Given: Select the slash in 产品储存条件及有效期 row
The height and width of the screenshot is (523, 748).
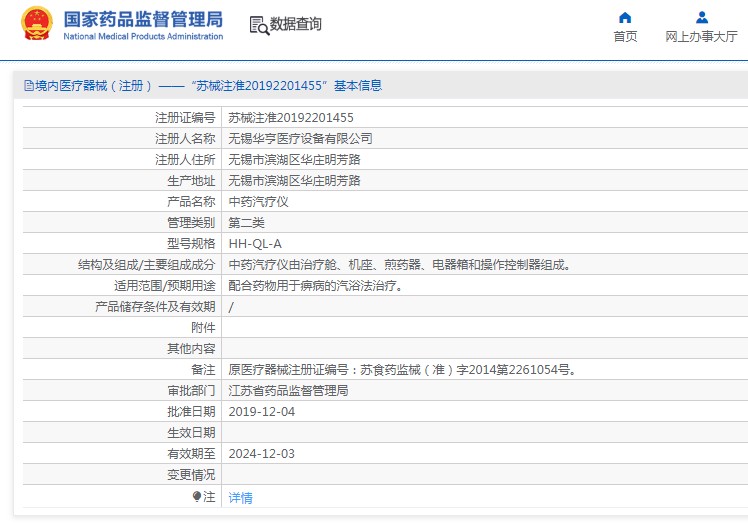Looking at the screenshot, I should (231, 307).
